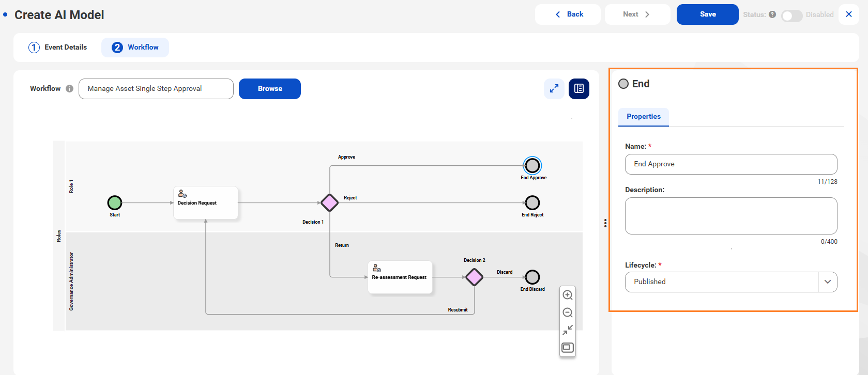868x375 pixels.
Task: Select the Workflow step tab
Action: point(135,48)
